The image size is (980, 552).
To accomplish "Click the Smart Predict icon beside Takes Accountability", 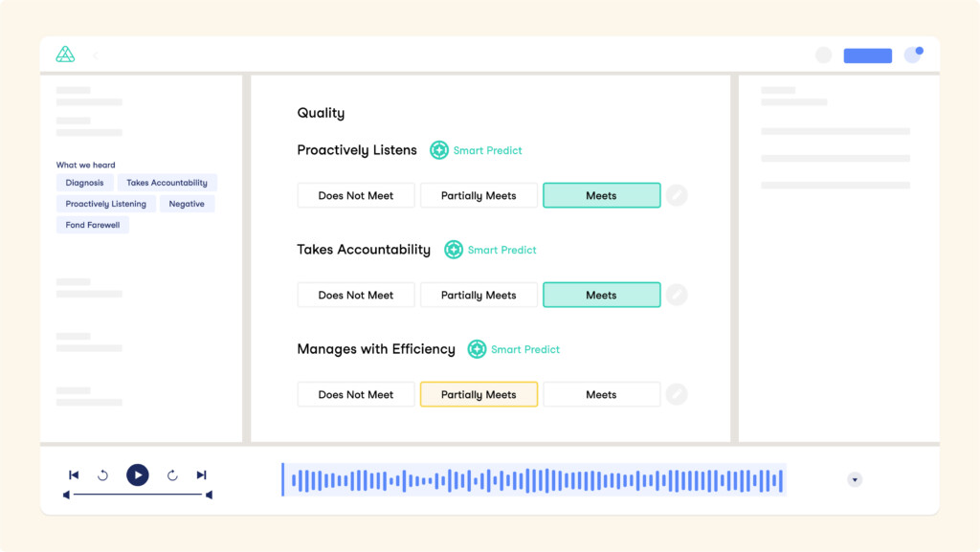I will click(x=454, y=250).
